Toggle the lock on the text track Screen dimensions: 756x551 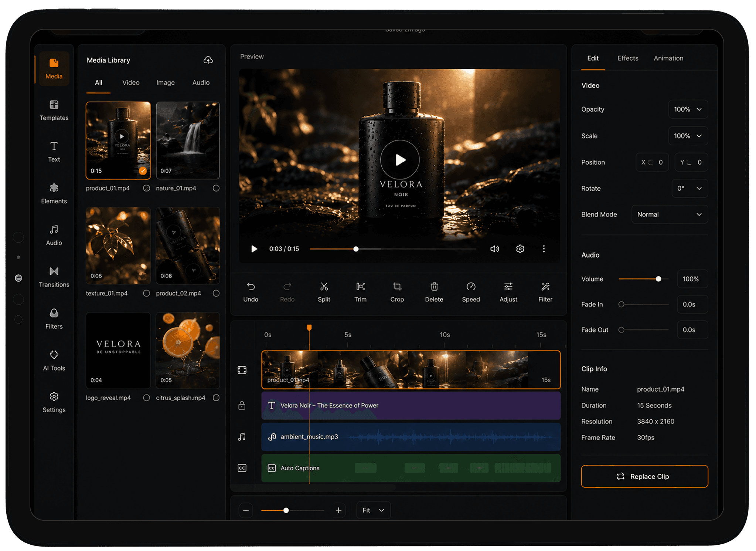242,405
